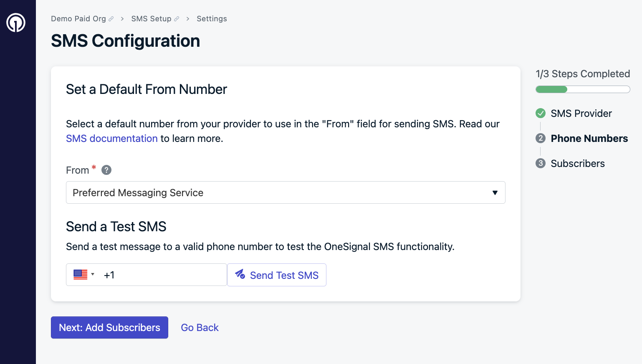Select the Subscribers step
This screenshot has width=642, height=364.
(577, 163)
